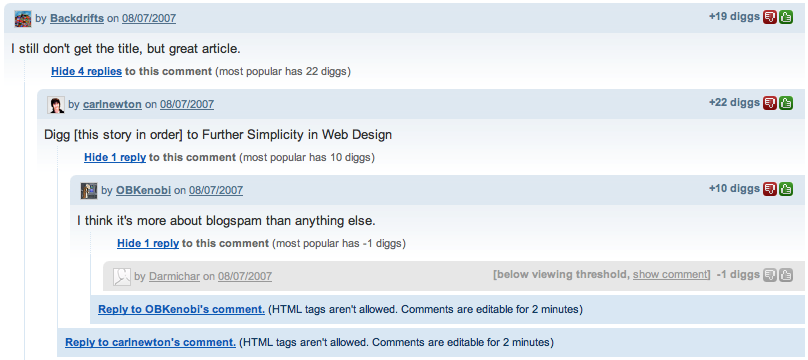Open date link on carlnewton's comment
Image resolution: width=808 pixels, height=360 pixels.
click(x=187, y=105)
